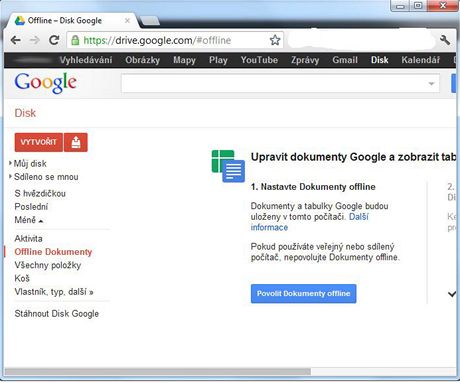Click Stáhnout Disk Google link
This screenshot has height=383, width=460.
tap(57, 314)
